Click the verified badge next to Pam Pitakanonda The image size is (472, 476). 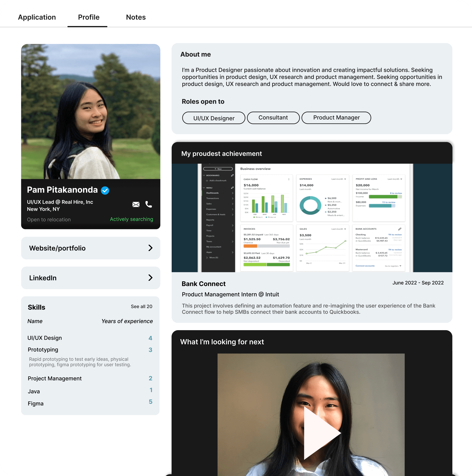105,190
